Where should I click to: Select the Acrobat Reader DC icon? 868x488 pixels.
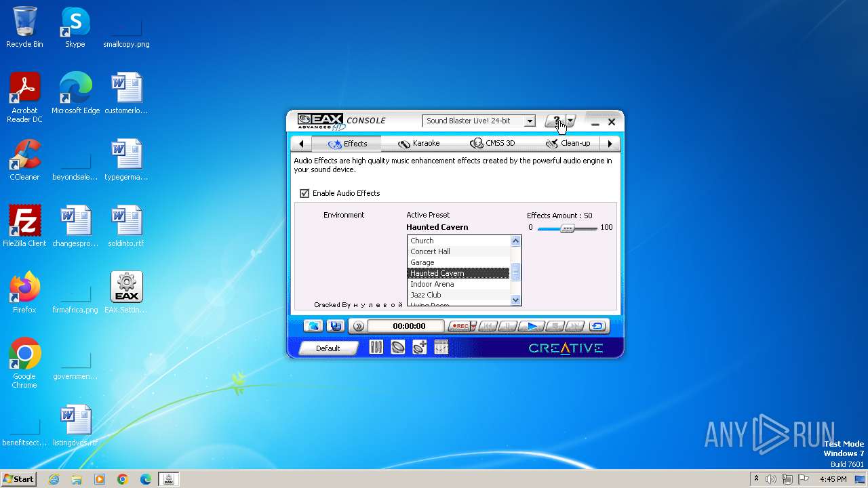click(x=24, y=98)
